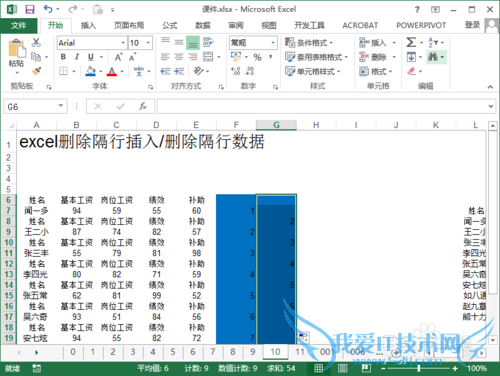
Task: Open number format 常规 dropdown
Action: (273, 43)
